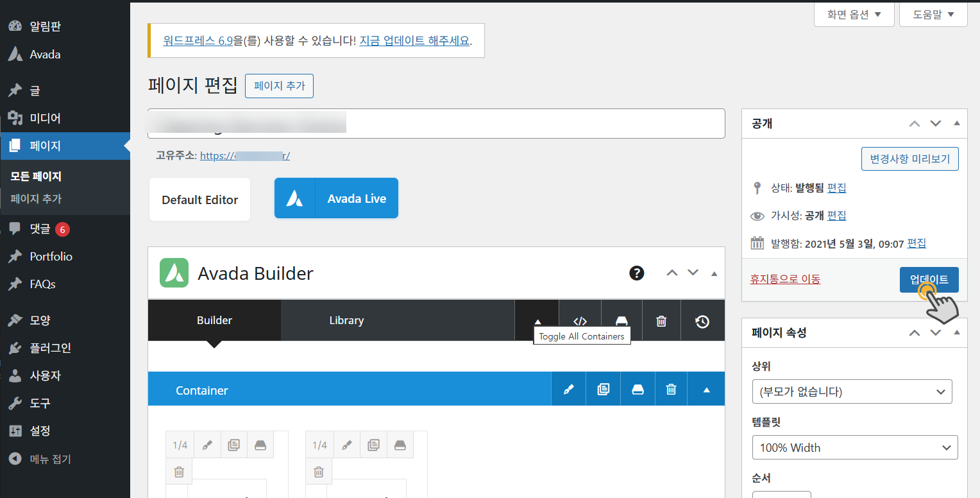
Task: Edit the Container with the pen icon
Action: pyautogui.click(x=568, y=389)
